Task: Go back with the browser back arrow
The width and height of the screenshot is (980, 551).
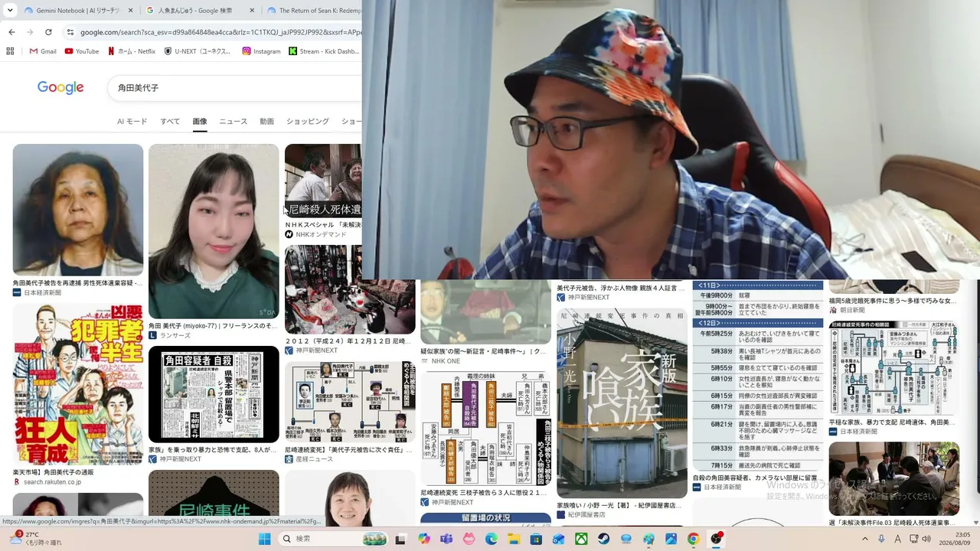Action: (11, 32)
